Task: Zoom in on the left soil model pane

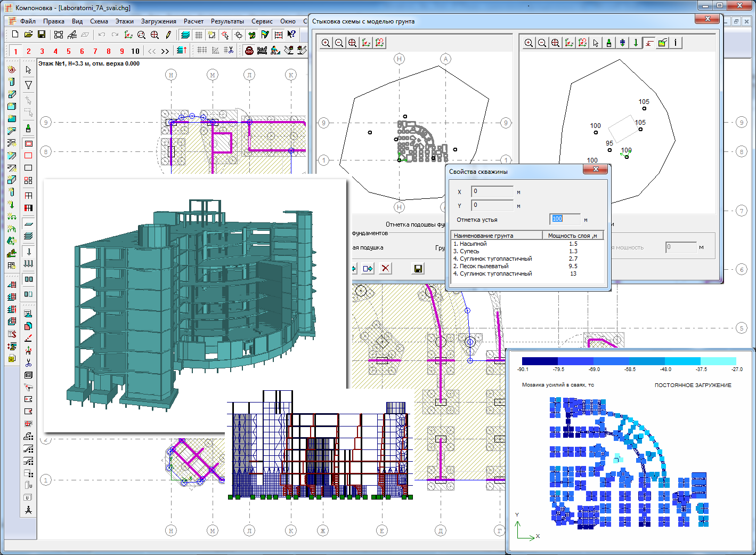Action: pos(326,43)
